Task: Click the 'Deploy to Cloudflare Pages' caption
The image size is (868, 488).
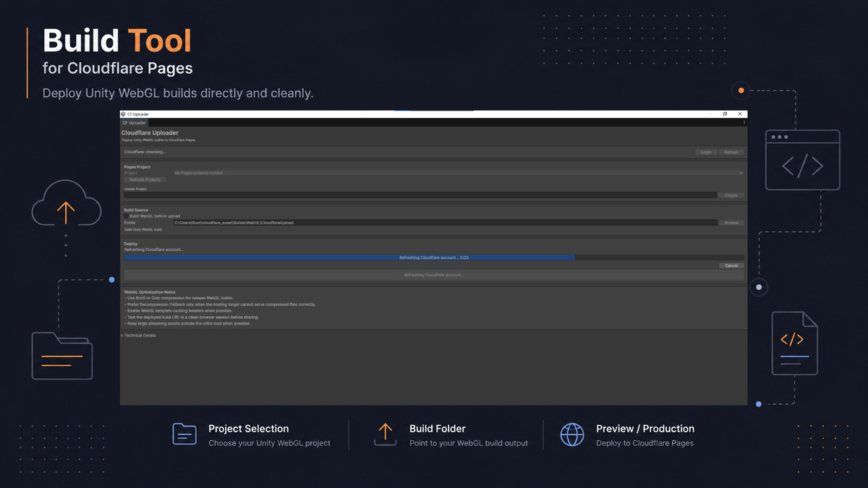Action: 644,443
